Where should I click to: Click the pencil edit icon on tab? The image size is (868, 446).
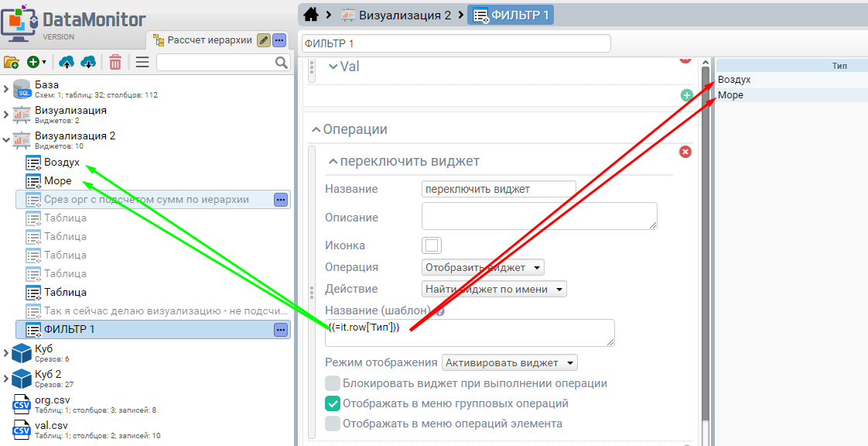coord(264,40)
